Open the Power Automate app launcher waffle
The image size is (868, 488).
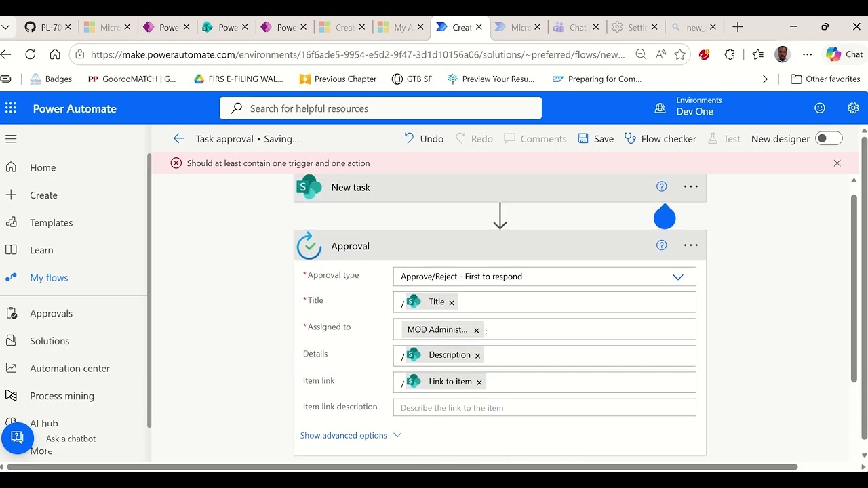pyautogui.click(x=11, y=108)
